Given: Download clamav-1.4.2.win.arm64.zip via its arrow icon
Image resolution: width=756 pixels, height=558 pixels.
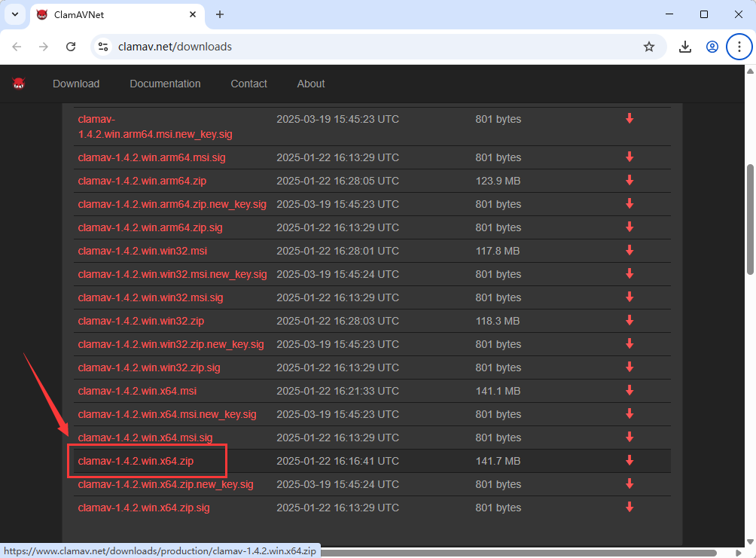Looking at the screenshot, I should 629,181.
